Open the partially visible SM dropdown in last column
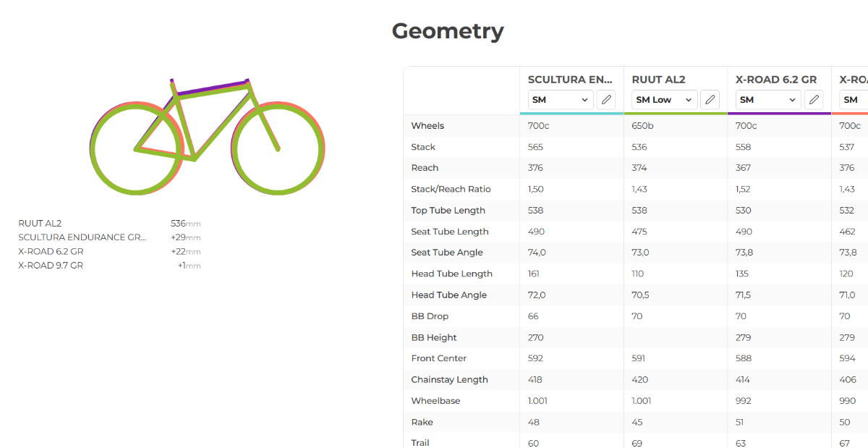 (x=854, y=100)
